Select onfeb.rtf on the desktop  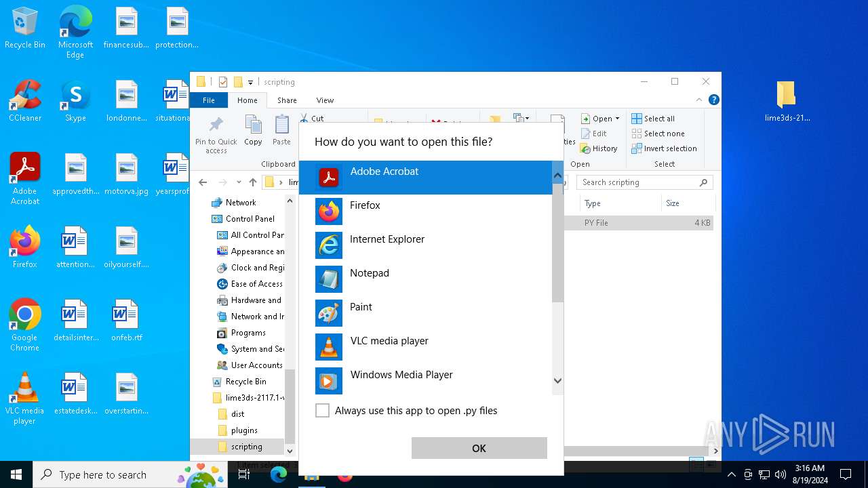pos(126,321)
